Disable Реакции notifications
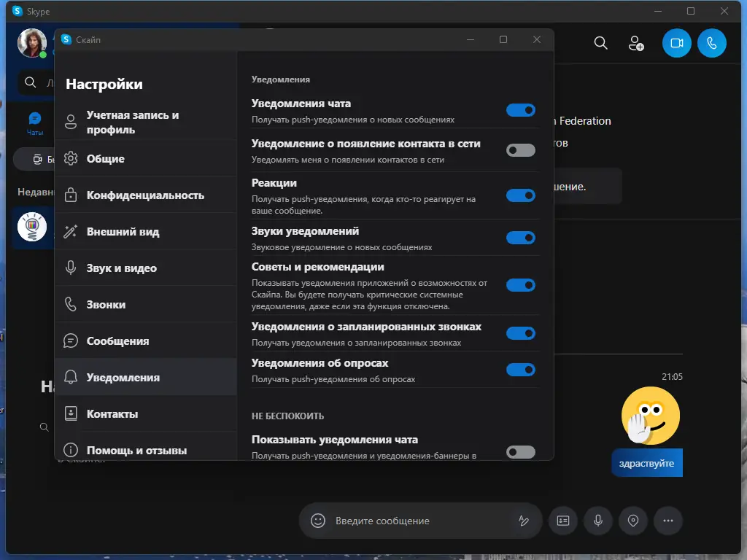The width and height of the screenshot is (747, 560). click(x=520, y=195)
